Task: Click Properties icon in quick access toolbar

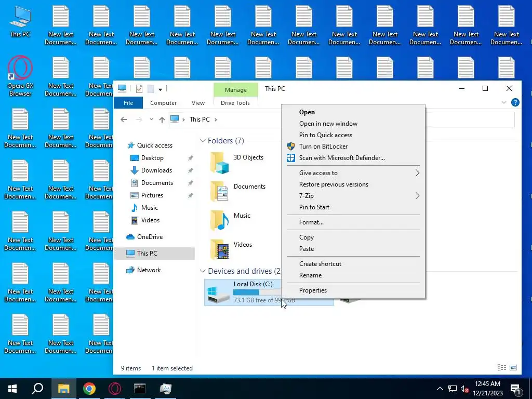Action: click(x=139, y=89)
